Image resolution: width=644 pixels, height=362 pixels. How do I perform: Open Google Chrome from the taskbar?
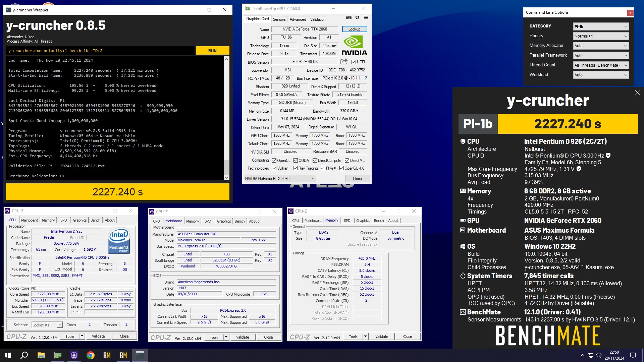pos(91,355)
